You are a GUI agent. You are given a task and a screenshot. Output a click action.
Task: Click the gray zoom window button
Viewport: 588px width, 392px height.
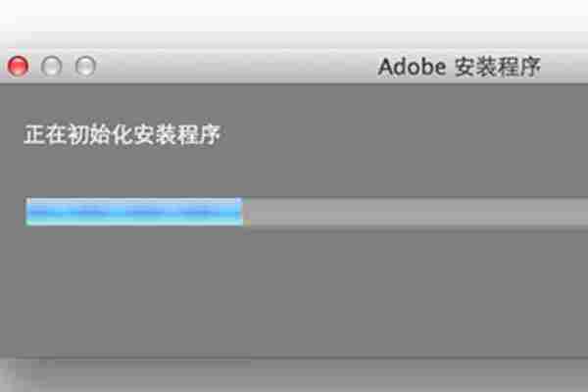click(x=85, y=66)
